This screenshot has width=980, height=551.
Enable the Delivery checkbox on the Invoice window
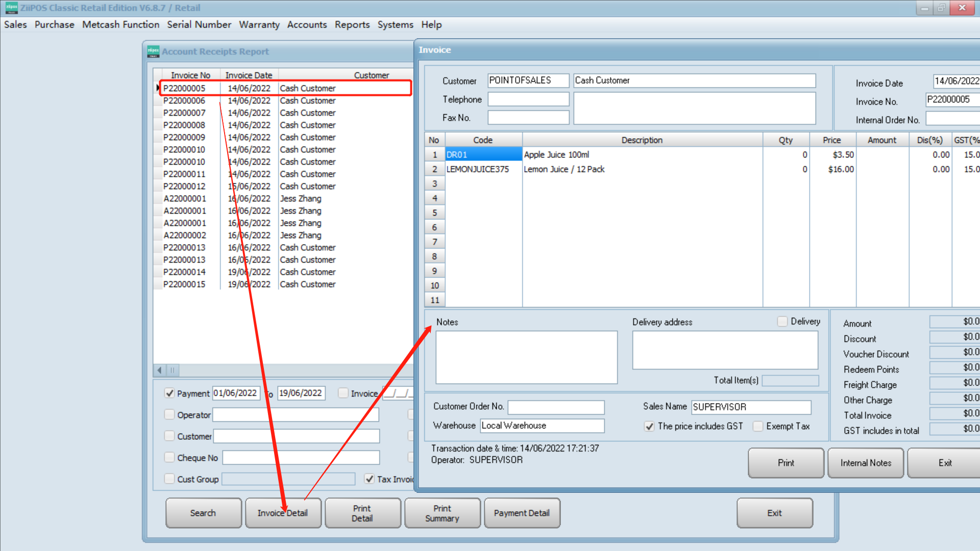pyautogui.click(x=782, y=321)
